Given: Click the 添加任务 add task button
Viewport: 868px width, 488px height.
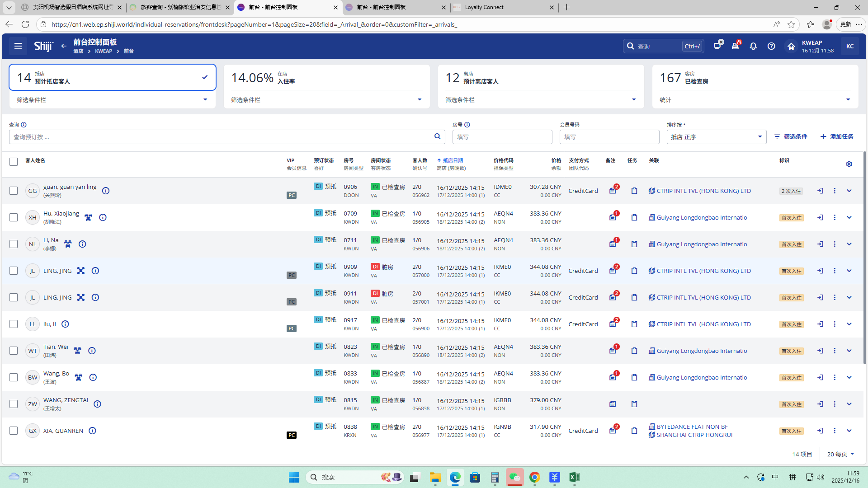Looking at the screenshot, I should [837, 136].
